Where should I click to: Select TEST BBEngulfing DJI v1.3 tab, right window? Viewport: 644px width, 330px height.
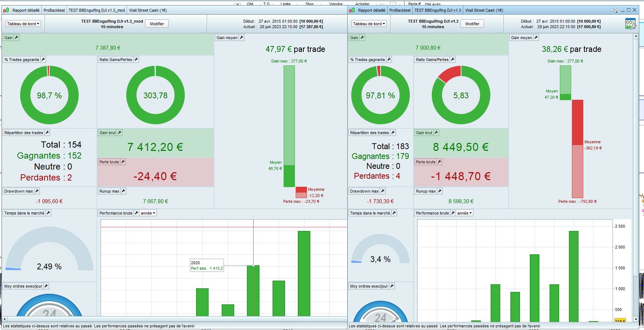438,10
